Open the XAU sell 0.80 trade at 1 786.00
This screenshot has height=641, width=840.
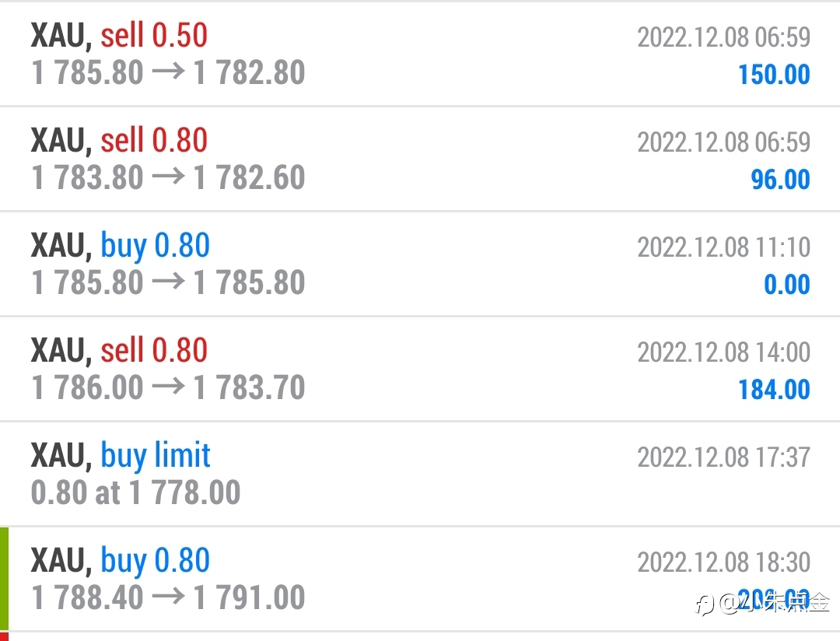pyautogui.click(x=420, y=369)
